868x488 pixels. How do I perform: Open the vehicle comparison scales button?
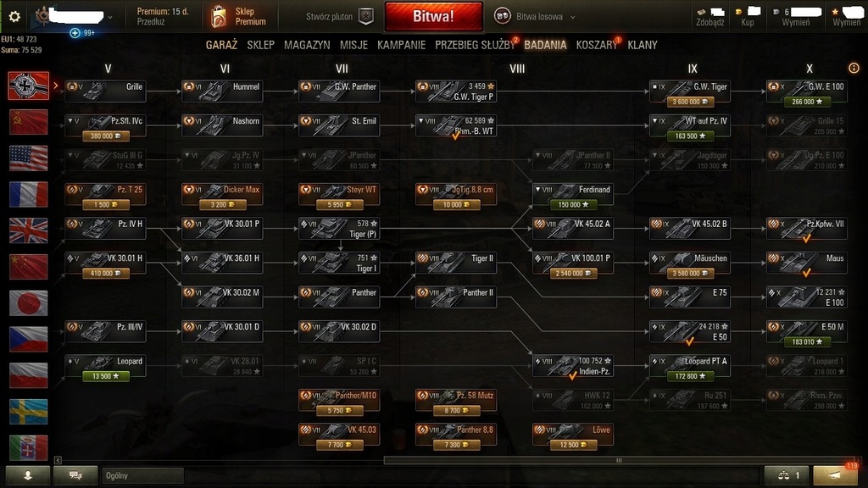coord(787,475)
